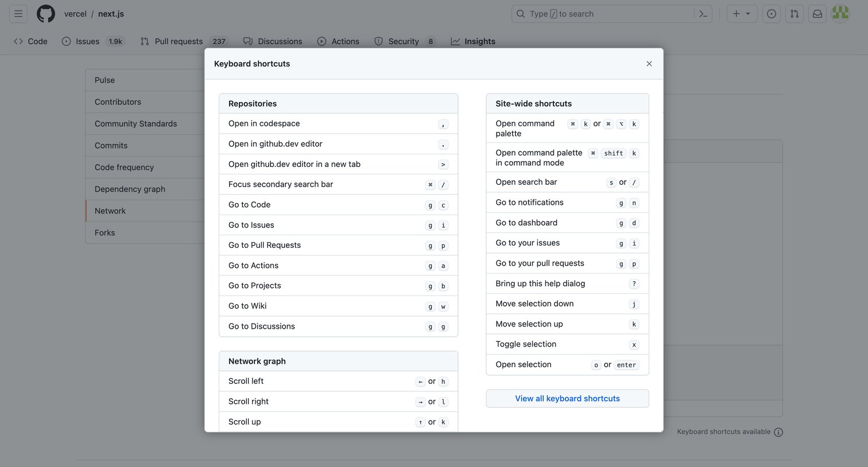The image size is (868, 467).
Task: Open the next.js repository link
Action: pyautogui.click(x=111, y=14)
